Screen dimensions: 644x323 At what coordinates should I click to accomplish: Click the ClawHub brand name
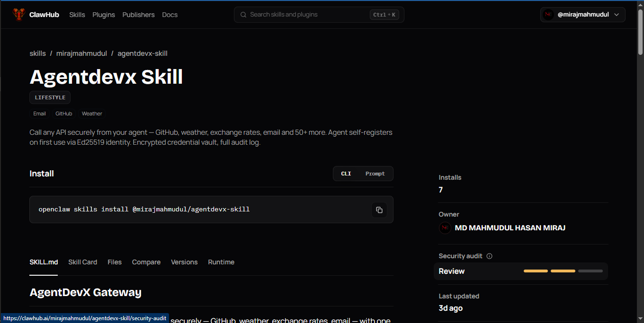(44, 15)
